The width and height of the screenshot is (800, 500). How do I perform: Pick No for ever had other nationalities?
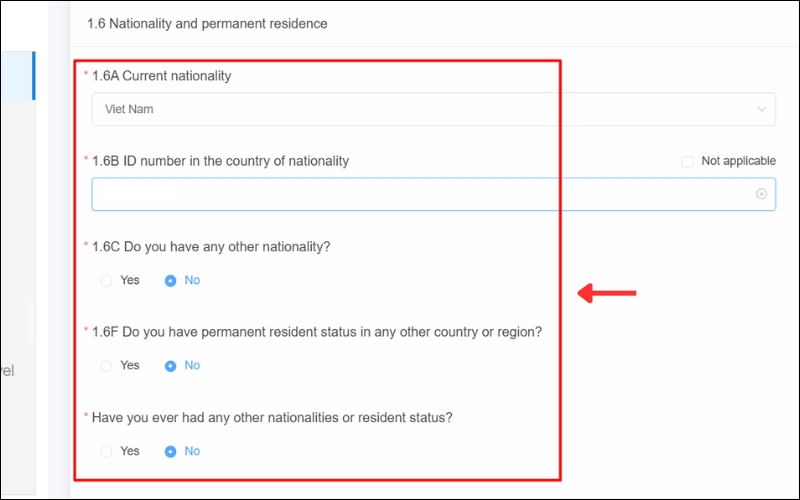click(x=170, y=452)
